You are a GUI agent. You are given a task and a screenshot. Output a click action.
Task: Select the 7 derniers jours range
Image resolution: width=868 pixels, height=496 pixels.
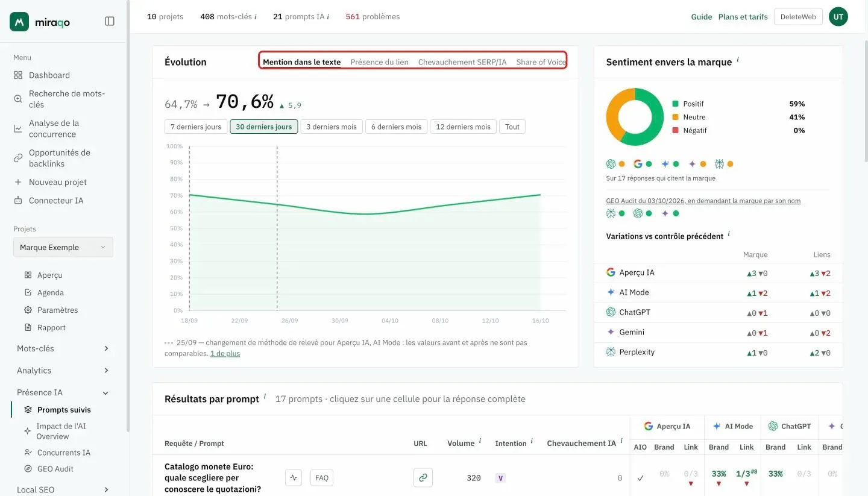click(196, 127)
